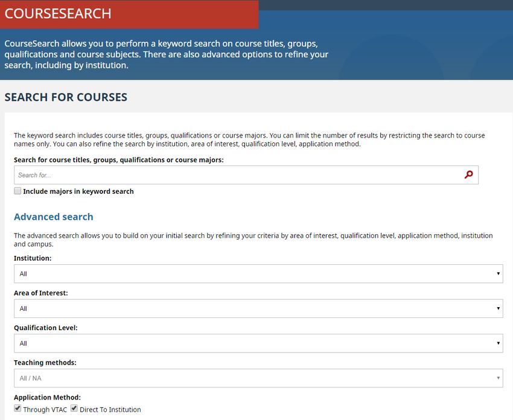
Task: Enable Include majors in keyword search
Action: pyautogui.click(x=18, y=191)
